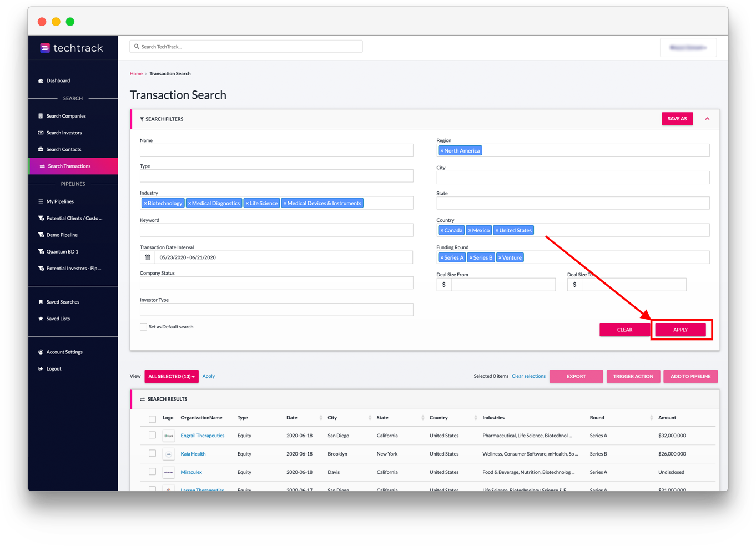The width and height of the screenshot is (756, 546).
Task: Enable the Set as Default search checkbox
Action: coord(143,326)
